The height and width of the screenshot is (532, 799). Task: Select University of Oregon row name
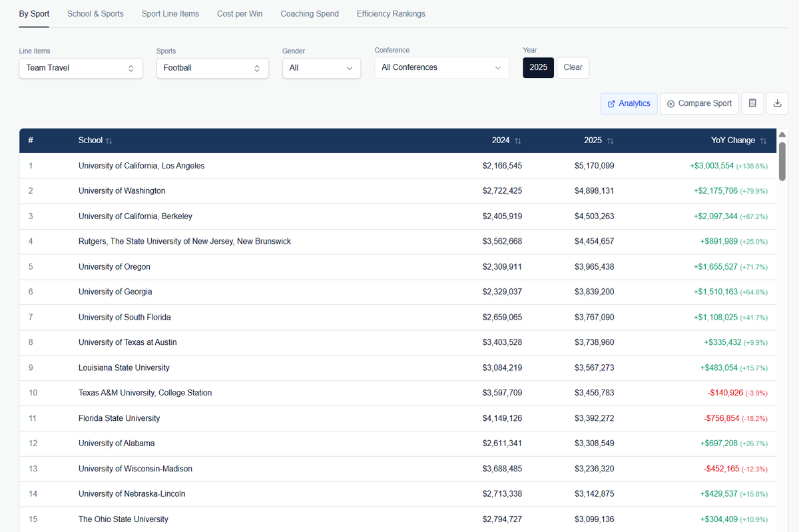click(115, 267)
